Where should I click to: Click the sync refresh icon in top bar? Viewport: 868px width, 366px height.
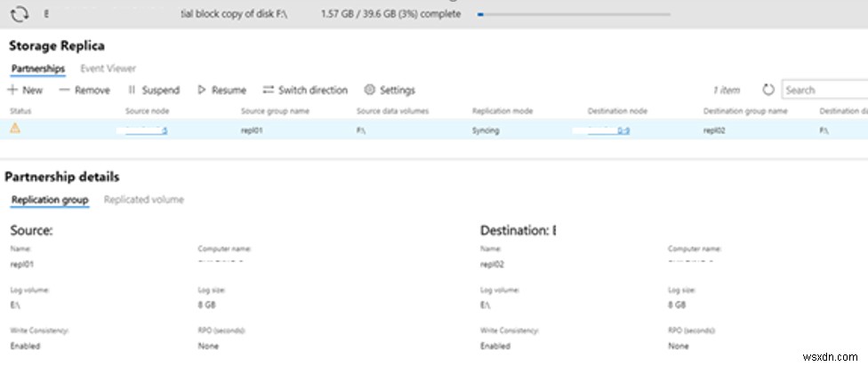pyautogui.click(x=20, y=14)
